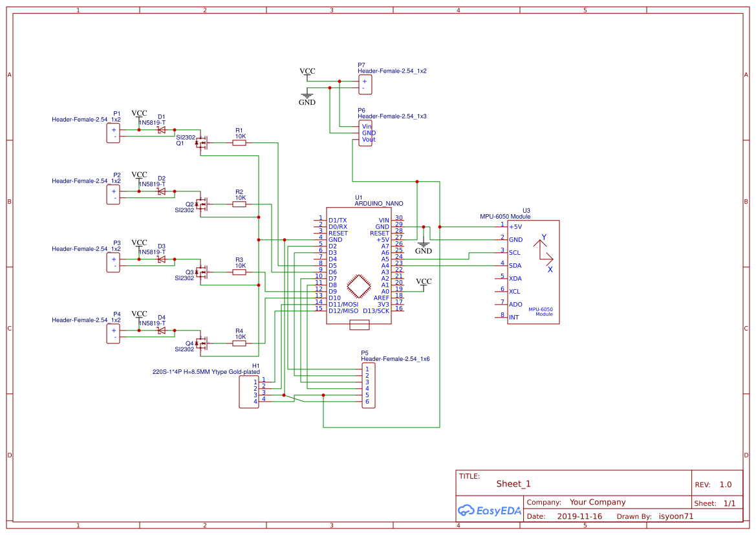The width and height of the screenshot is (756, 535).
Task: Click the Q2 SI2302 MOSFET symbol
Action: (202, 204)
